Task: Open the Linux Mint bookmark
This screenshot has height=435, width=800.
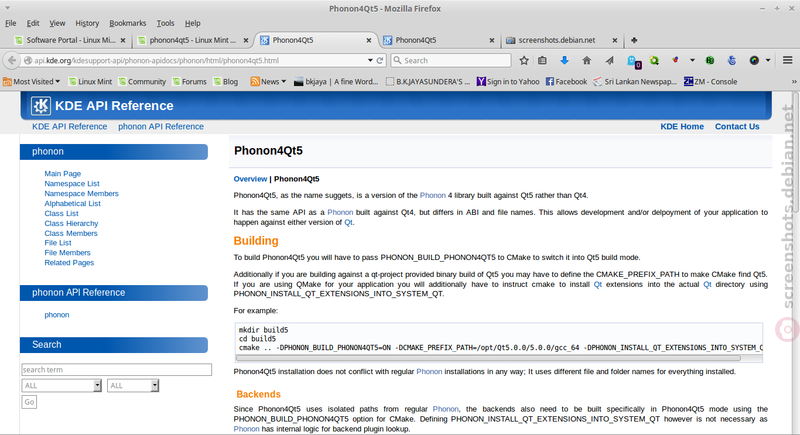Action: [90, 82]
